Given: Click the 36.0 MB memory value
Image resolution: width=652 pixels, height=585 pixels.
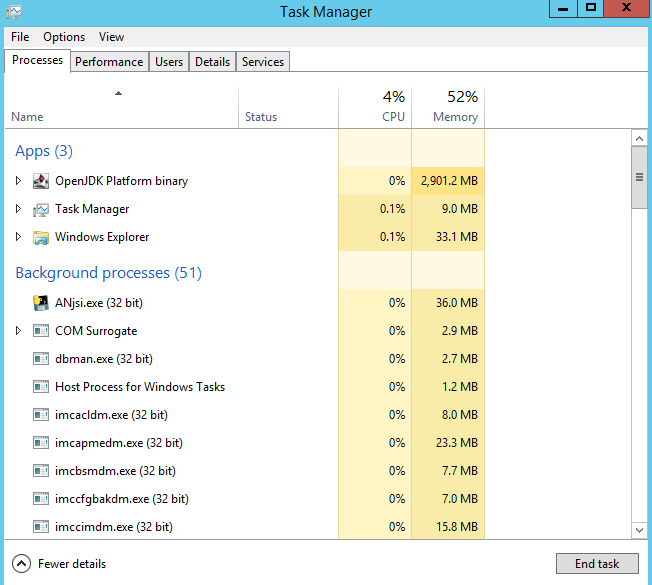Looking at the screenshot, I should (457, 303).
